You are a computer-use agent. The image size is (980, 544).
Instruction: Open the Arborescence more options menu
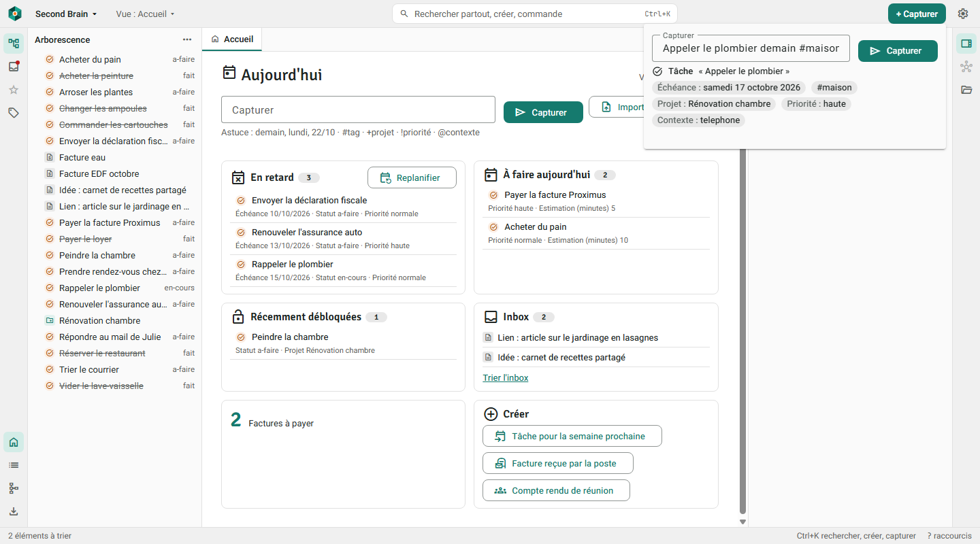187,39
